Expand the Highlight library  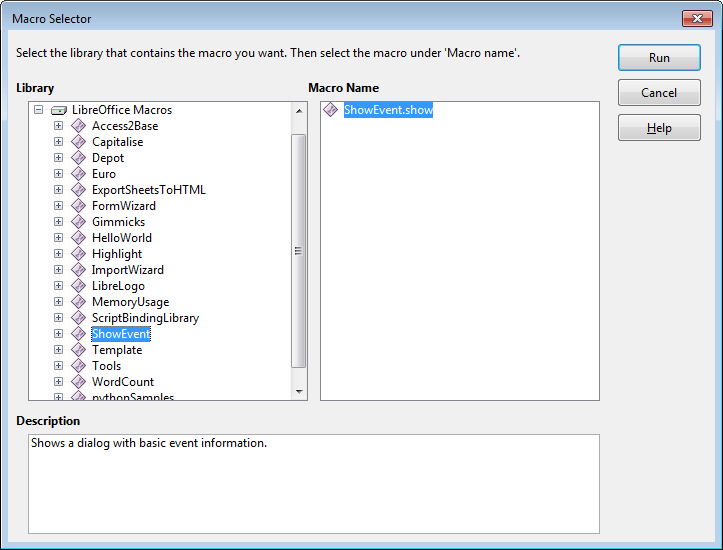point(58,254)
